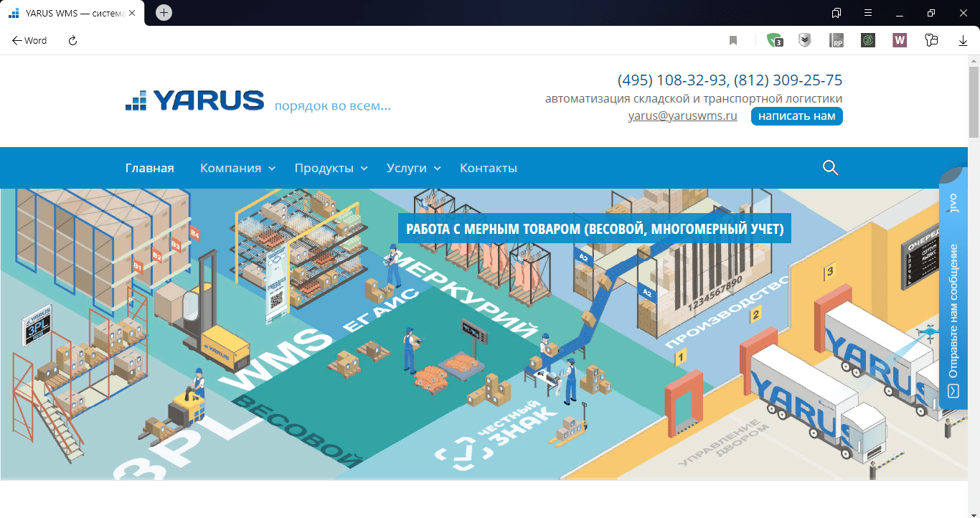Viewport: 980px width, 518px height.
Task: Open a new tab with plus button
Action: 164,12
